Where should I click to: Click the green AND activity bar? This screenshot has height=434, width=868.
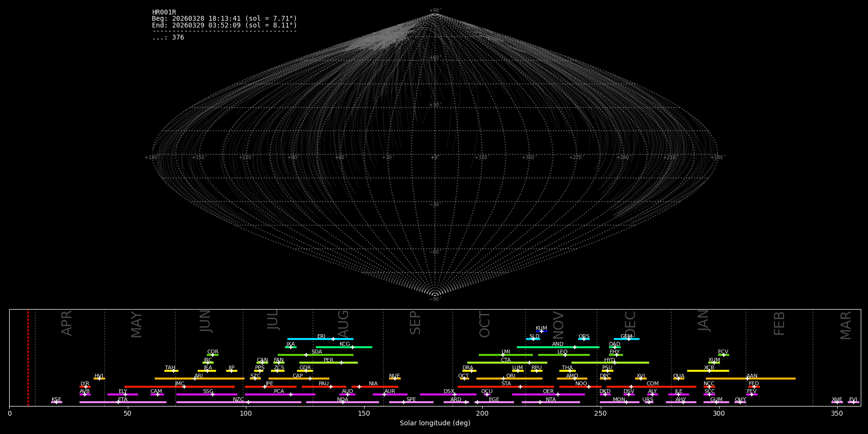558,347
